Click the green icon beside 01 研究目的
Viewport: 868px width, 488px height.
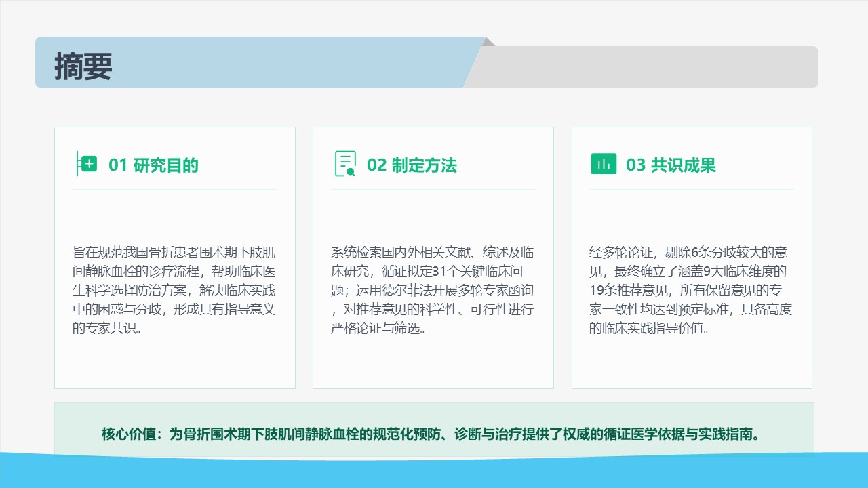[x=86, y=164]
